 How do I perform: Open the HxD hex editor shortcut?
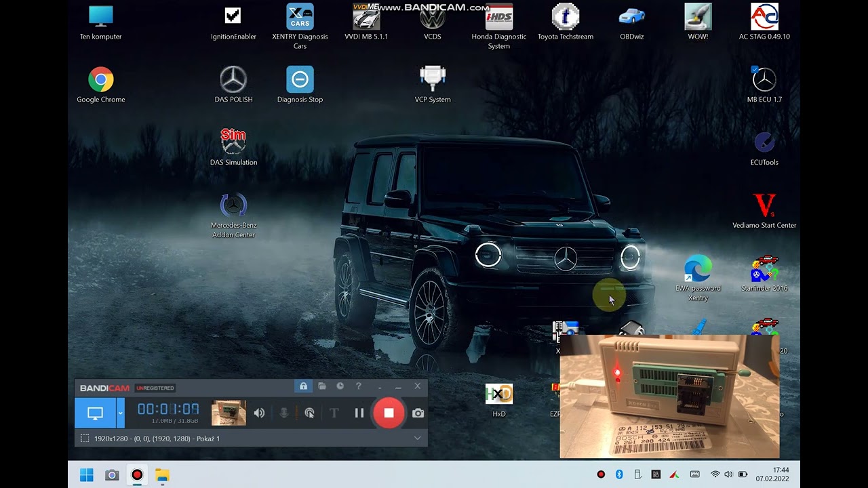click(499, 400)
